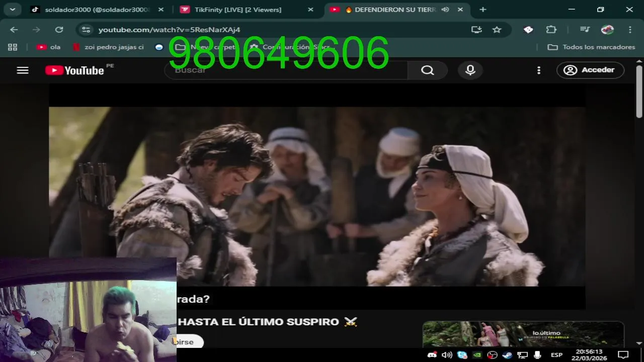Open the Falabella 'lo último' ad thumbnail

tap(523, 334)
